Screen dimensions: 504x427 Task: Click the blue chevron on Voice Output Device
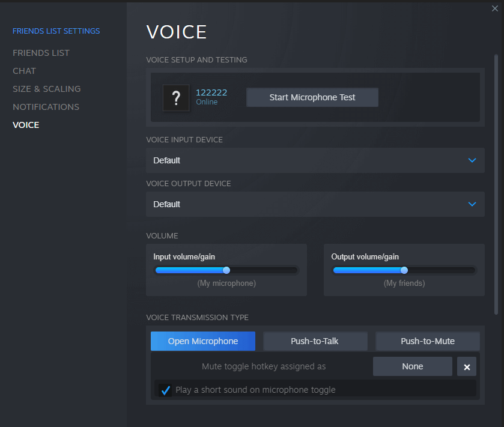click(473, 204)
